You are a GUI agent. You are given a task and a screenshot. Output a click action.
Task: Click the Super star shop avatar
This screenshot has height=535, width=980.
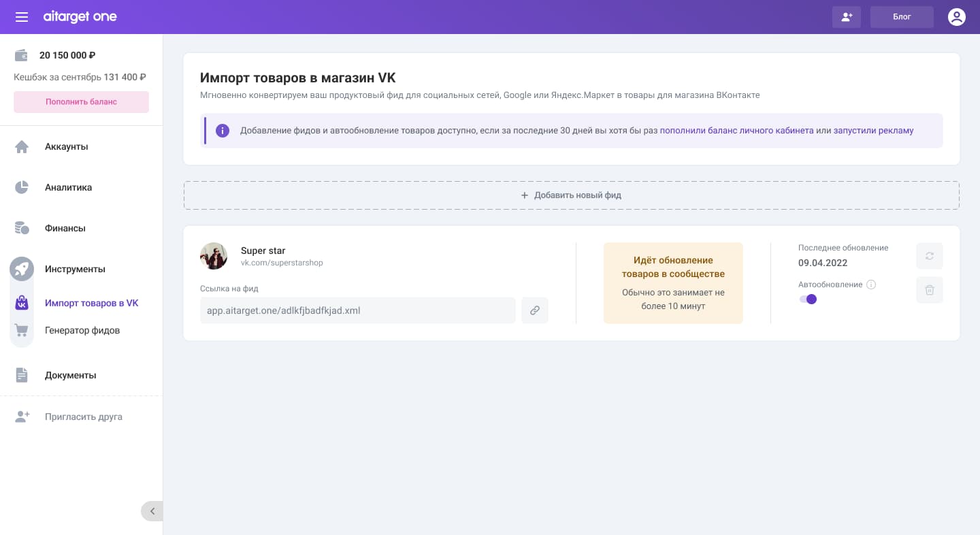(x=214, y=256)
